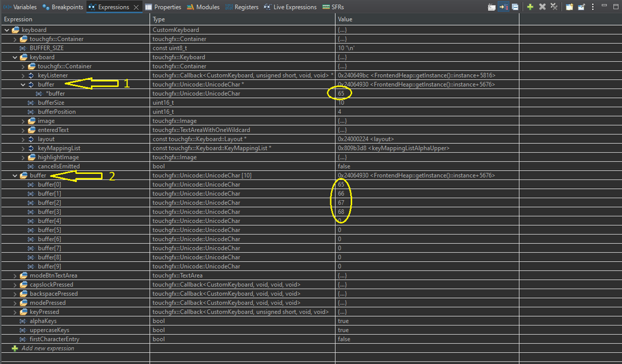Expand the backspacePressed callback node
Viewport: 622px width, 364px height.
coord(15,294)
